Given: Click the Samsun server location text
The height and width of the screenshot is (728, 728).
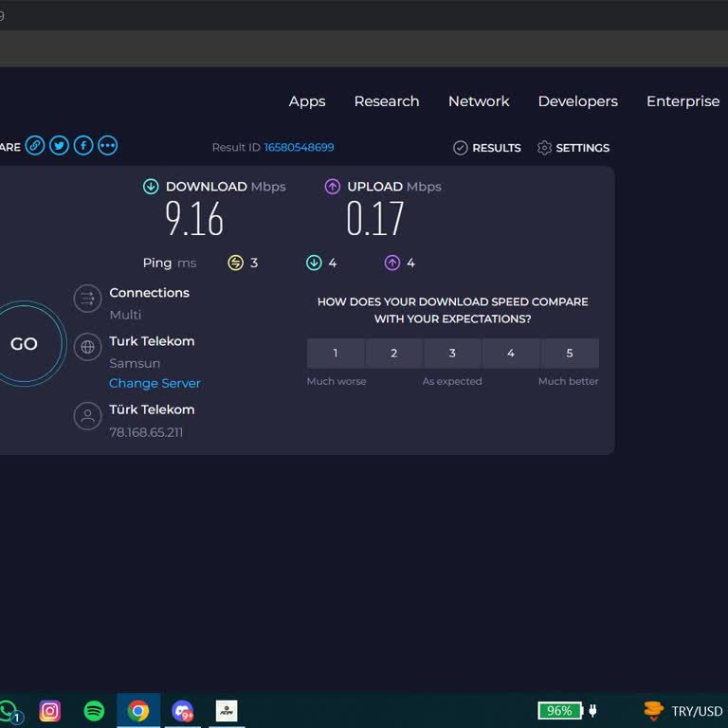Looking at the screenshot, I should point(135,363).
